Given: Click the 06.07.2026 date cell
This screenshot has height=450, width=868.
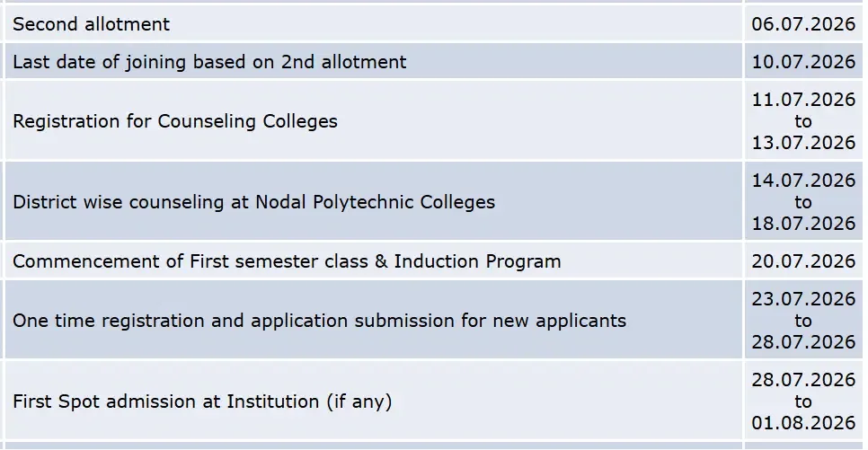Looking at the screenshot, I should click(803, 24).
